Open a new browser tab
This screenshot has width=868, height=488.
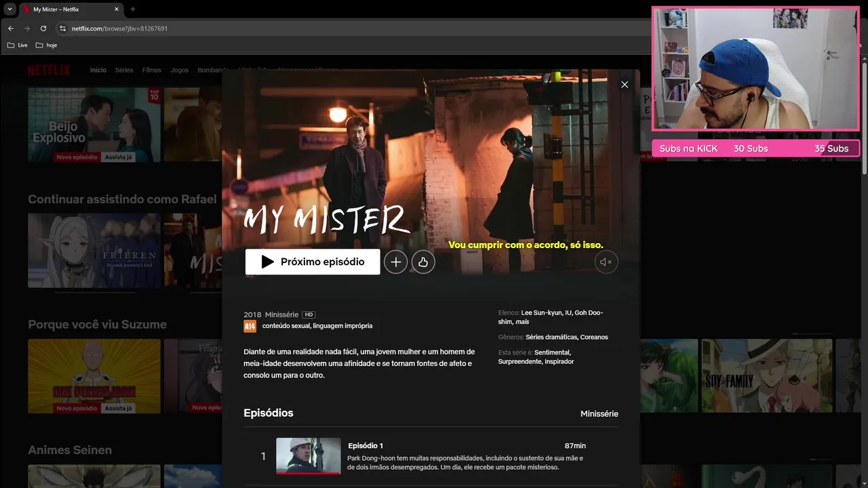click(133, 9)
